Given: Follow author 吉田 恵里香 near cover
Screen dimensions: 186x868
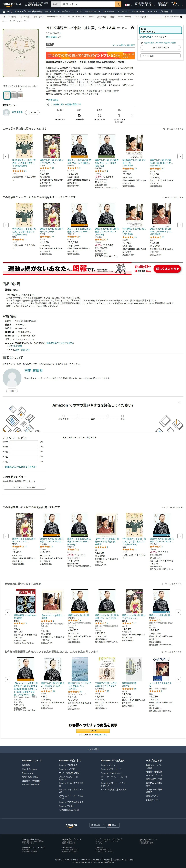Looking at the screenshot, I should tap(32, 113).
